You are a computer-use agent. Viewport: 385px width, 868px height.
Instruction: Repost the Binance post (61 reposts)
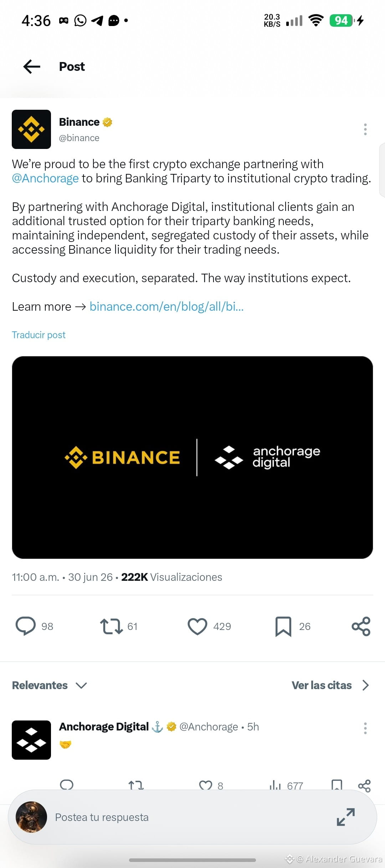(112, 626)
